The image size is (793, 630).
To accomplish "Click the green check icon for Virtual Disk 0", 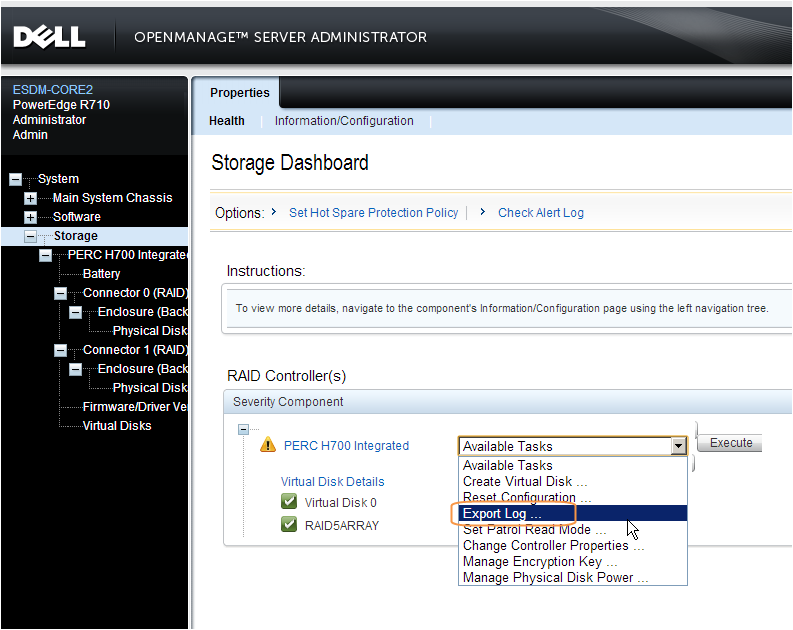I will tap(289, 502).
